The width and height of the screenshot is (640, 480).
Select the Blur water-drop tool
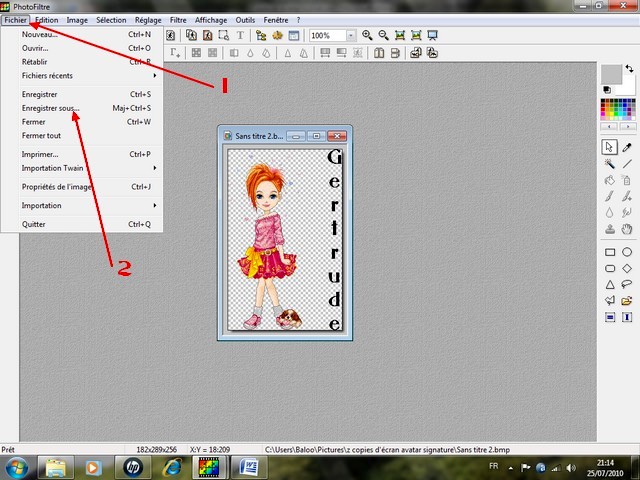pyautogui.click(x=609, y=213)
